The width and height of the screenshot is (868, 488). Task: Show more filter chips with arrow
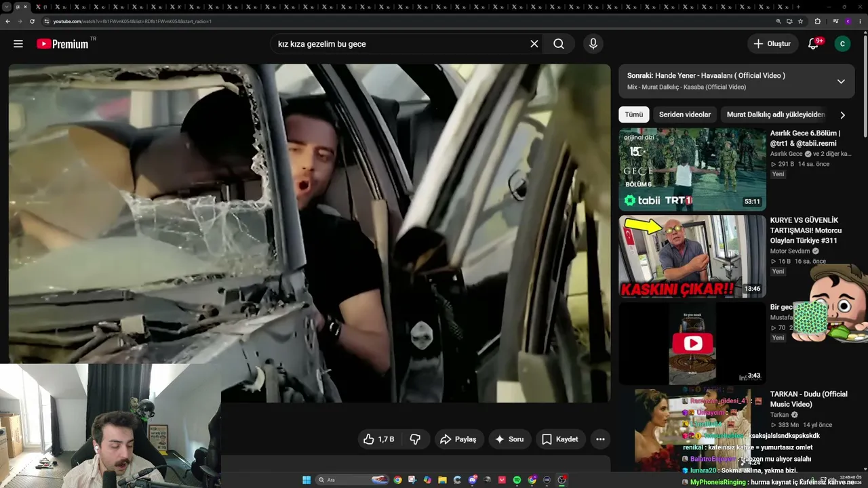tap(842, 115)
